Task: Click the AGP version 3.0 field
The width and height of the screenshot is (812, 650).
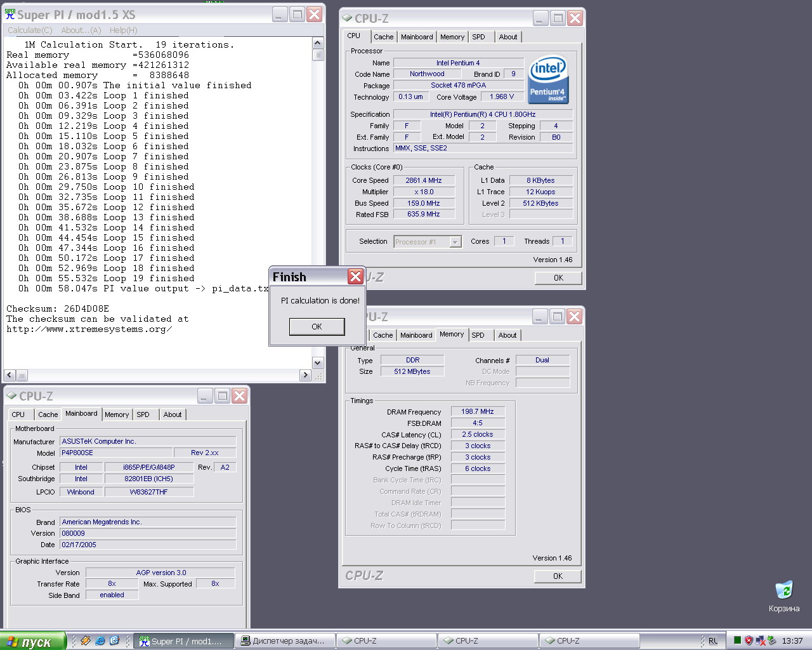Action: 160,573
